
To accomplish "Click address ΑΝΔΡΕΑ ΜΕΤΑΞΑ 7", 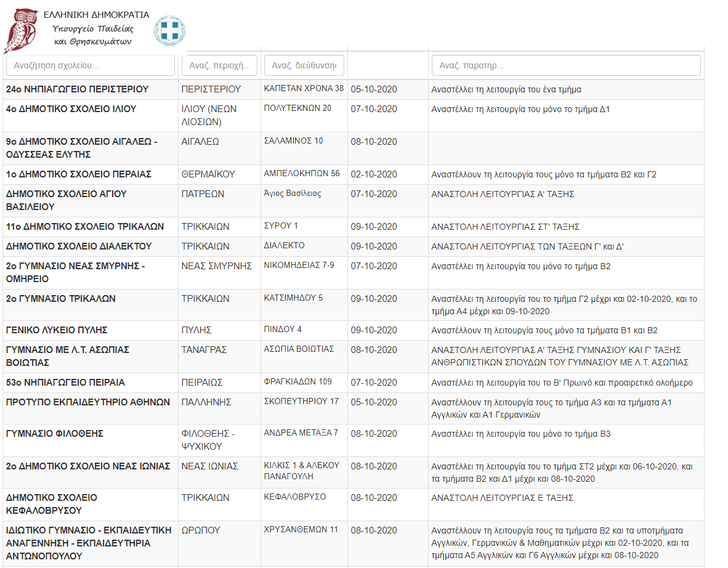I will 301,433.
